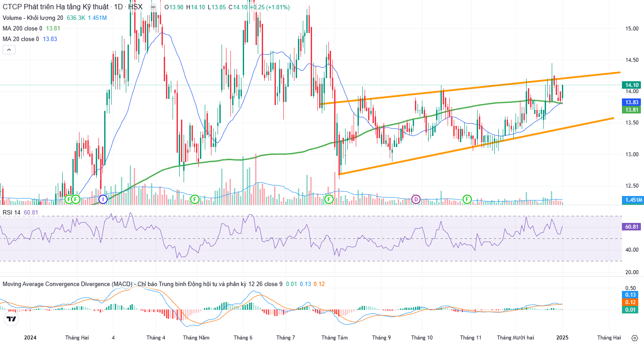Click the F marker above Tháng 11
Viewport: 644px width, 343px height.
[467, 200]
